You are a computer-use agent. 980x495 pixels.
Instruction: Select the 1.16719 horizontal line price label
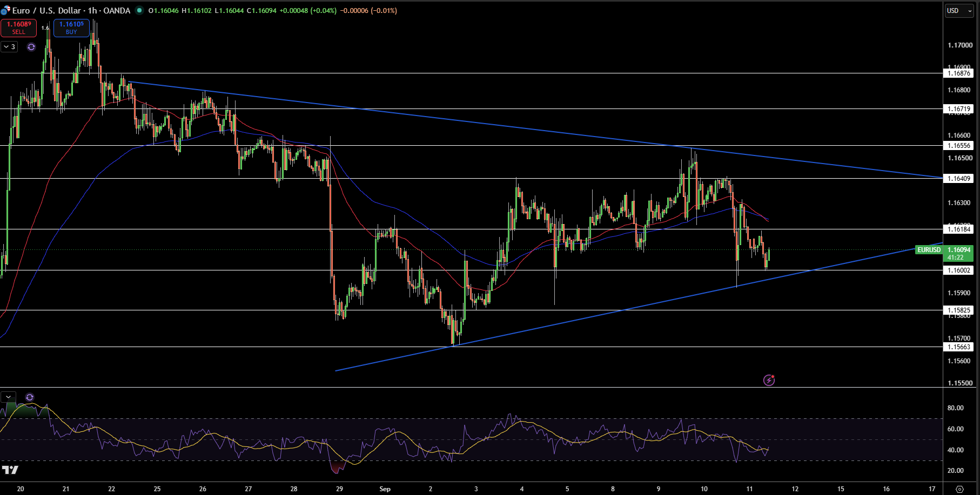click(959, 109)
